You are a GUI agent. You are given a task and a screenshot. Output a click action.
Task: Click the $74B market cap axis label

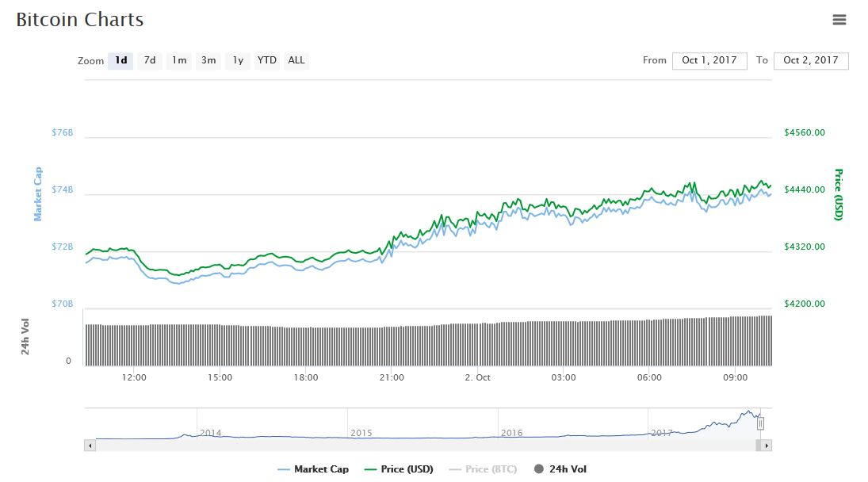coord(63,189)
